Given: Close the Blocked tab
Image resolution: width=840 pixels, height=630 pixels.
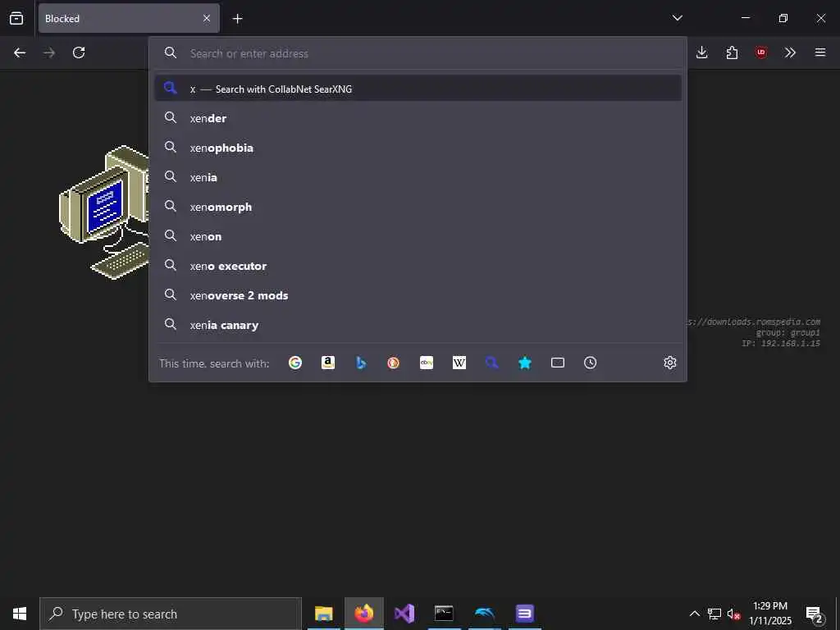Looking at the screenshot, I should tap(207, 18).
